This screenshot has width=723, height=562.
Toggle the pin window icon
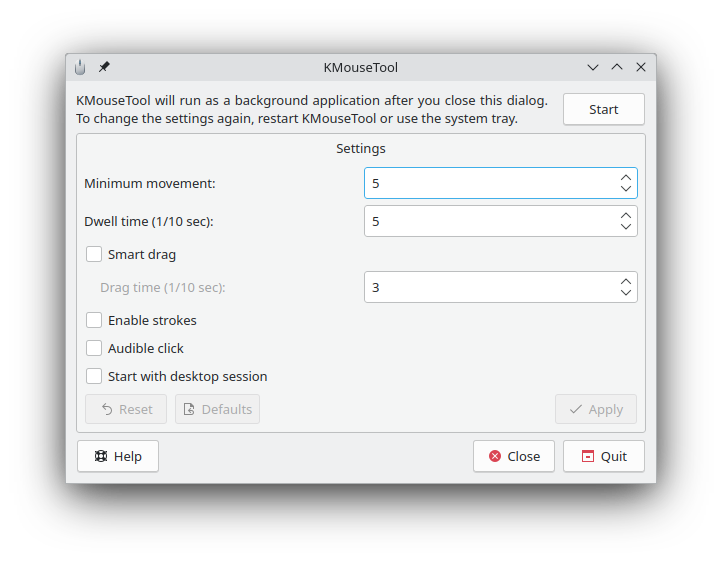coord(104,68)
